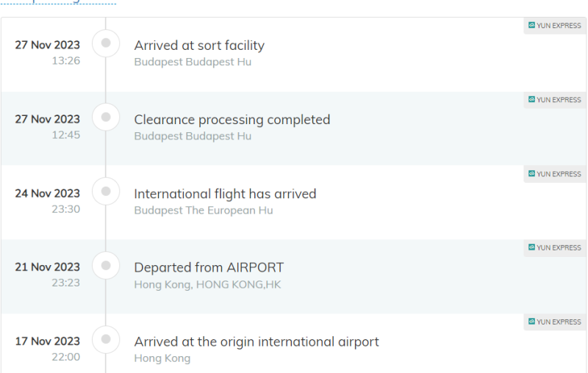Select timeline dot for 21 Nov 23:23

point(106,266)
